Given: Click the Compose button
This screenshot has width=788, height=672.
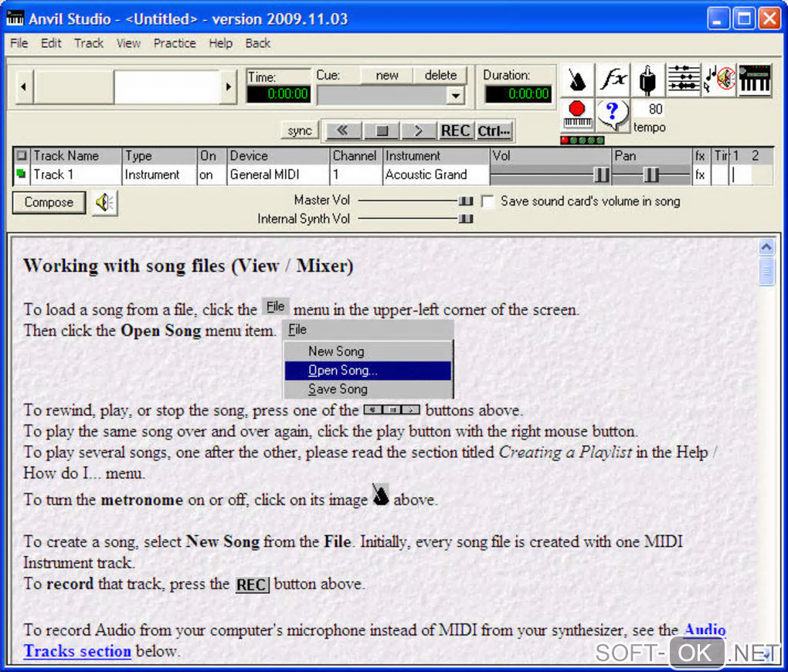Looking at the screenshot, I should point(49,202).
